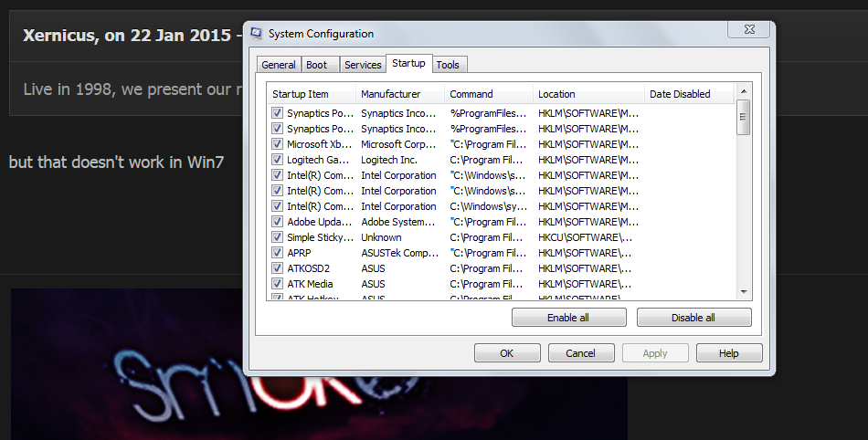Viewport: 868px width, 440px height.
Task: Select the Microsoft Corp... manufacturer cell
Action: coord(398,144)
